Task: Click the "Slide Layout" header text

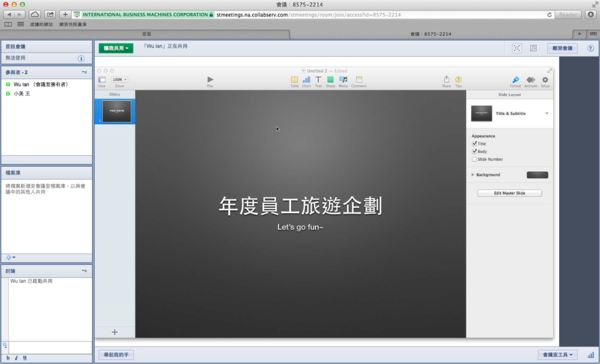Action: (x=509, y=95)
